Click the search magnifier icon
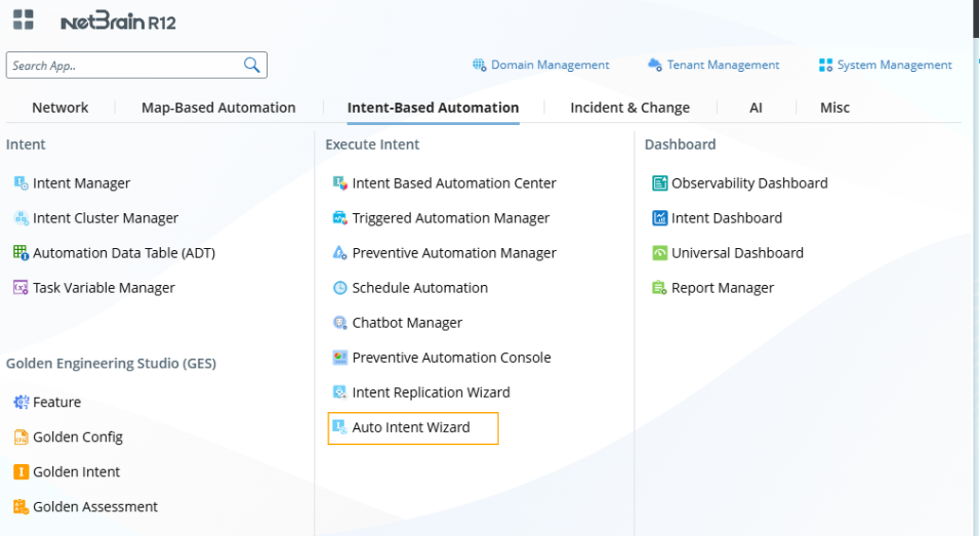The height and width of the screenshot is (536, 980). 252,64
